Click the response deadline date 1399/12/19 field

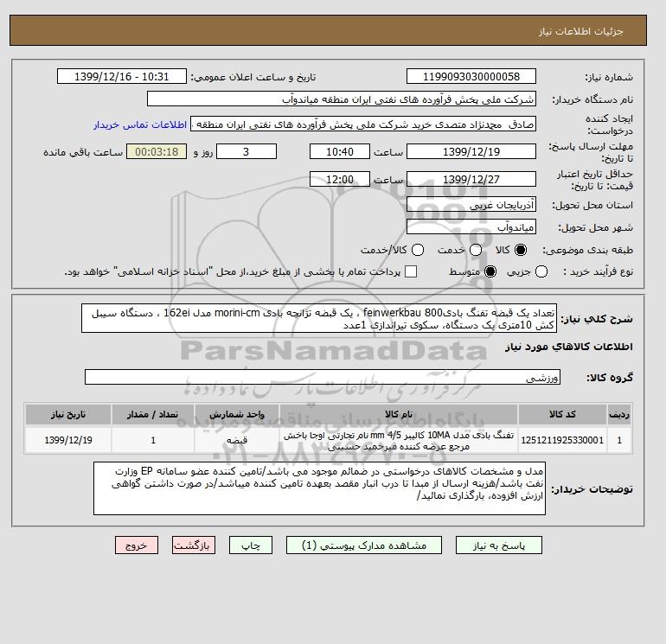471,151
